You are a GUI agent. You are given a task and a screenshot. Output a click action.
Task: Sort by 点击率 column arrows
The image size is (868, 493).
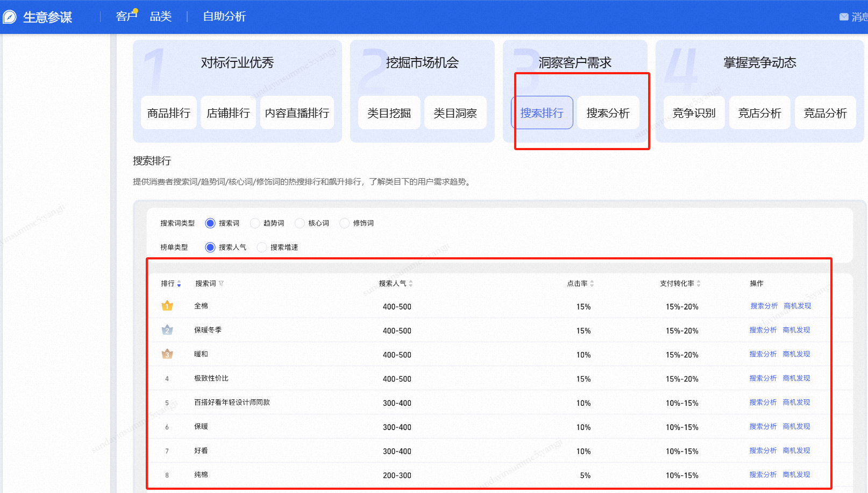coord(592,284)
